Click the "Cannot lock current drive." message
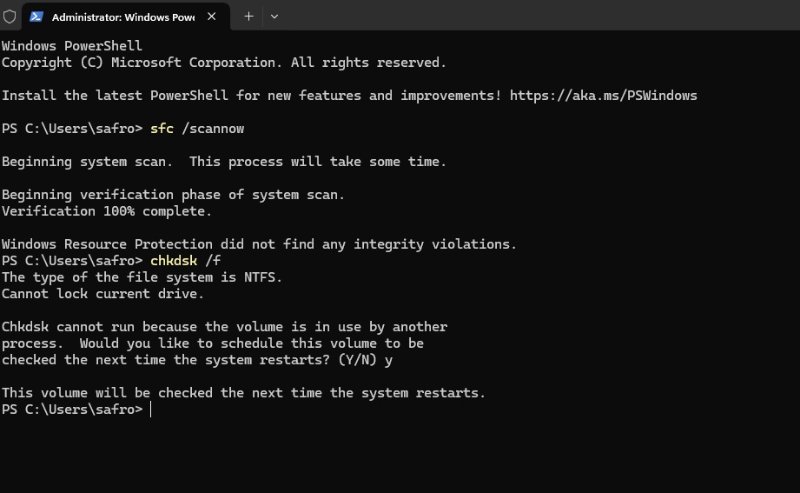Image resolution: width=800 pixels, height=493 pixels. (103, 293)
